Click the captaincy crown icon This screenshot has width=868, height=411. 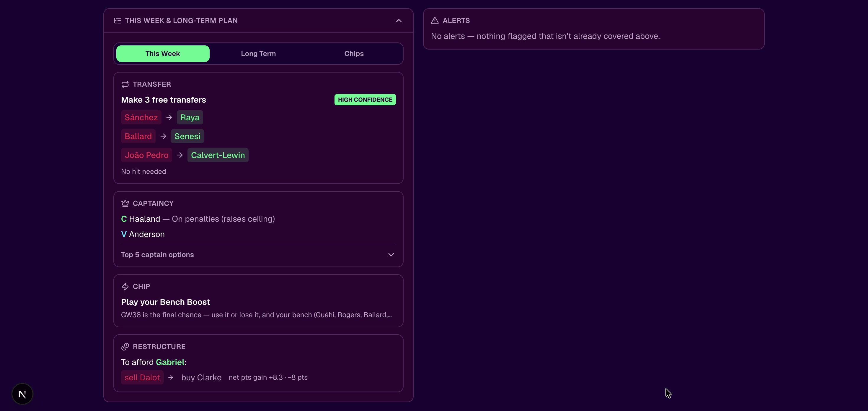tap(125, 203)
